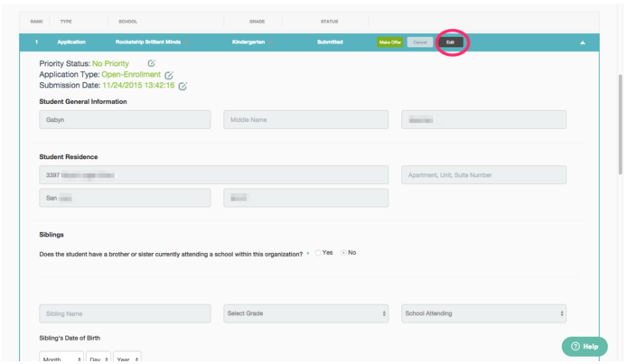
Task: Click the Cancel button in the application row
Action: pyautogui.click(x=420, y=42)
